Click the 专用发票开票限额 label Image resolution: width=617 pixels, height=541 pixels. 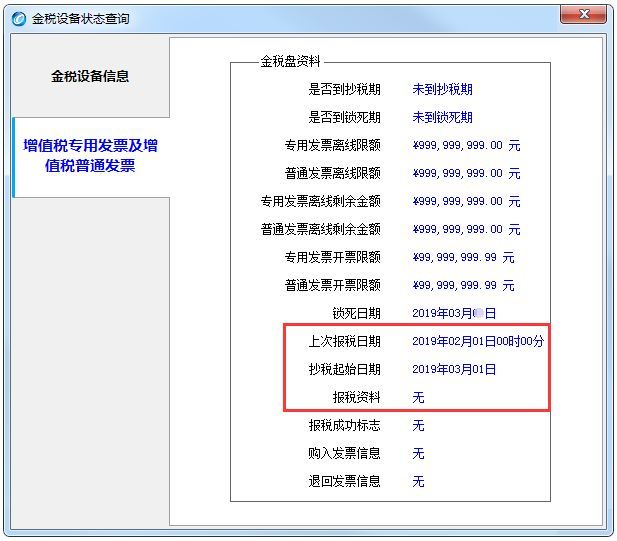333,257
